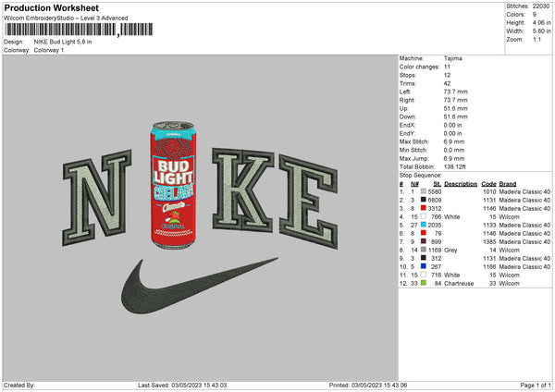Viewport: 555px width, 392px height.
Task: Pick the cyan swatch with 2035 stitches
Action: click(424, 225)
